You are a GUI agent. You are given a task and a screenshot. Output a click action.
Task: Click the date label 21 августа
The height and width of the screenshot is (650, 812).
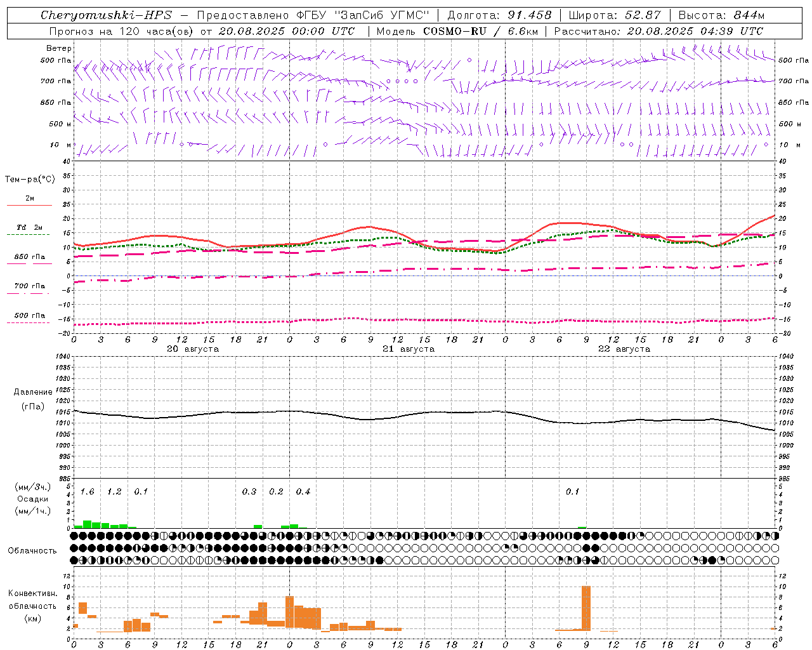409,349
